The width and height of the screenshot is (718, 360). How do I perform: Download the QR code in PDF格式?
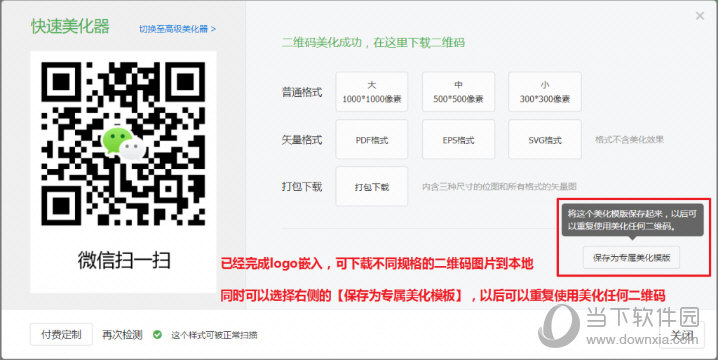coord(371,140)
